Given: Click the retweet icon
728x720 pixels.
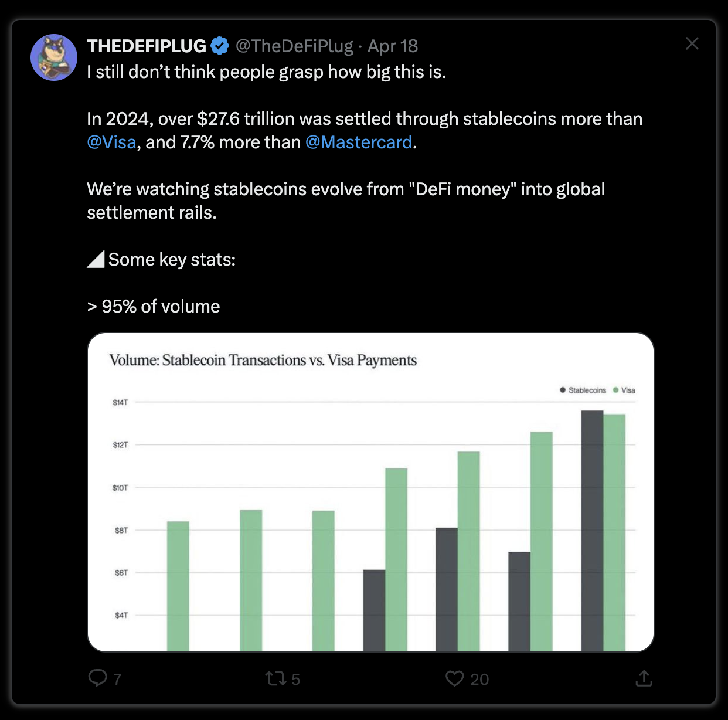Looking at the screenshot, I should (x=275, y=678).
